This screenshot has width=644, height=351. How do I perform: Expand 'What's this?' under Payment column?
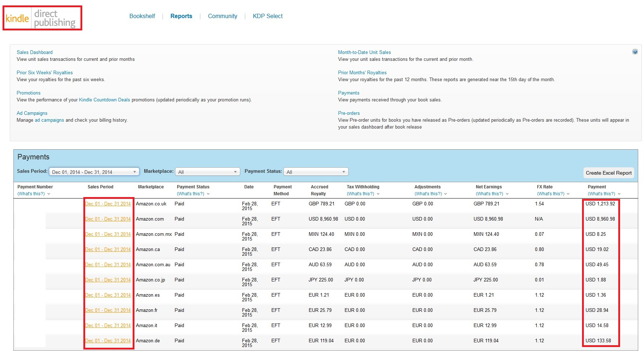pos(604,194)
